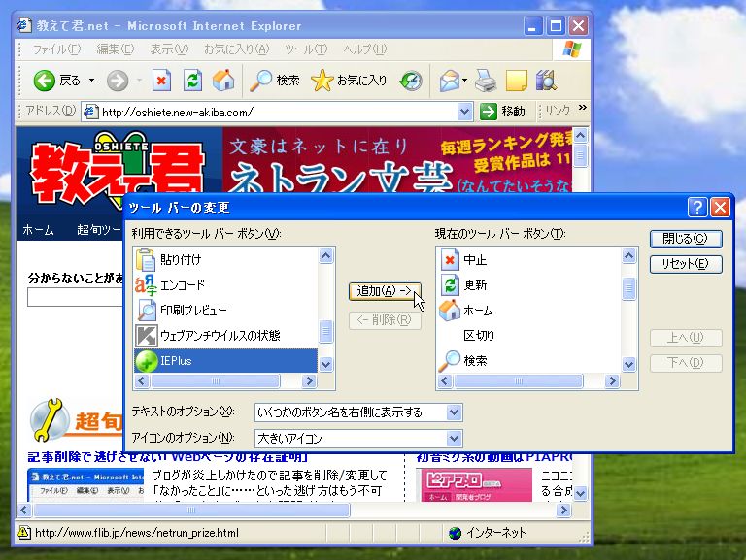Open the お気に入り favorites star in toolbar
The image size is (746, 560).
(322, 81)
